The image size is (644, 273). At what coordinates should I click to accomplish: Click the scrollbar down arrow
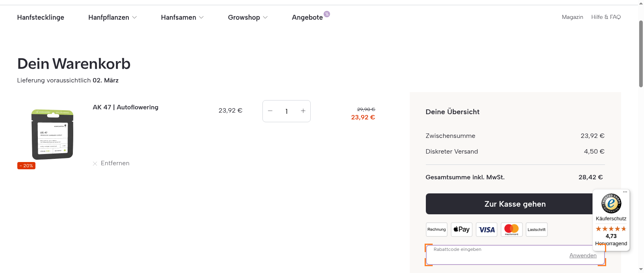[x=641, y=269]
